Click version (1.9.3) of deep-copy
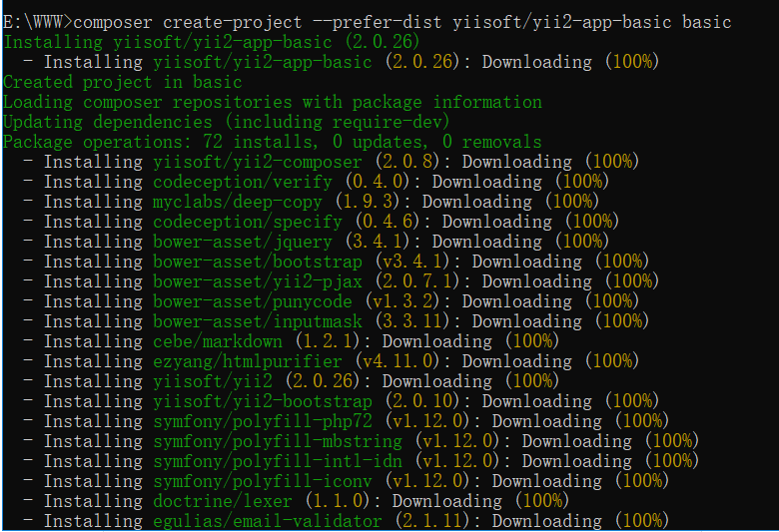The image size is (779, 532). (368, 202)
